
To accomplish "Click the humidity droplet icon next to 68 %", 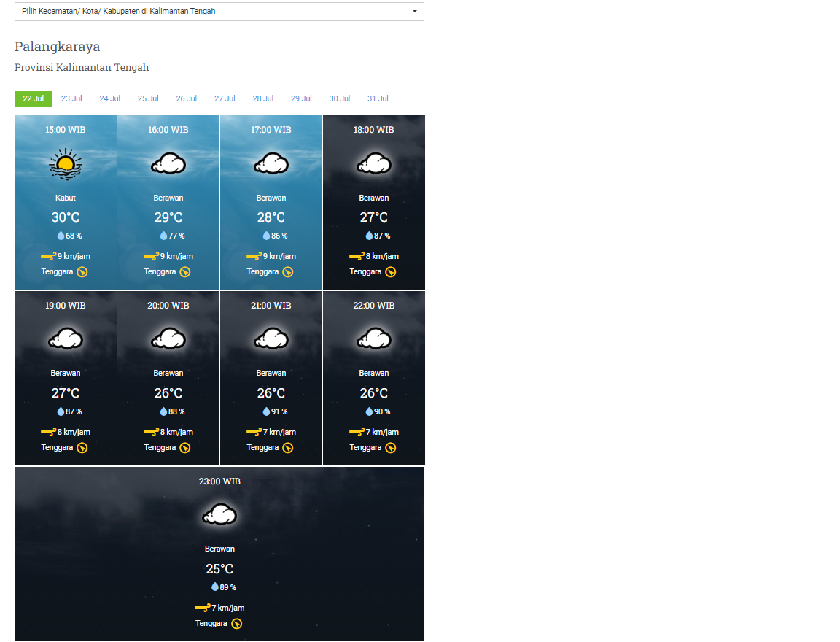I will pyautogui.click(x=61, y=236).
